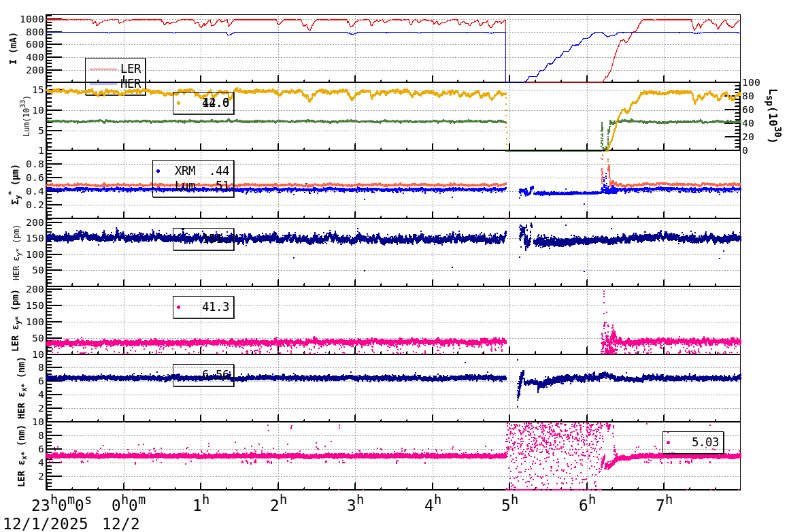
Task: Click the HER εy* (pm) axis label
Action: click(16, 252)
